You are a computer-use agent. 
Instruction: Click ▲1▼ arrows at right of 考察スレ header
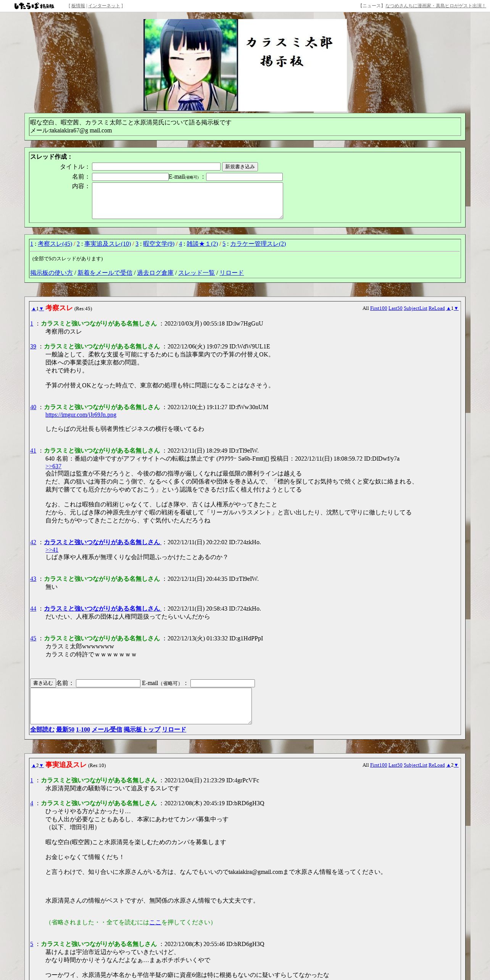pyautogui.click(x=452, y=308)
